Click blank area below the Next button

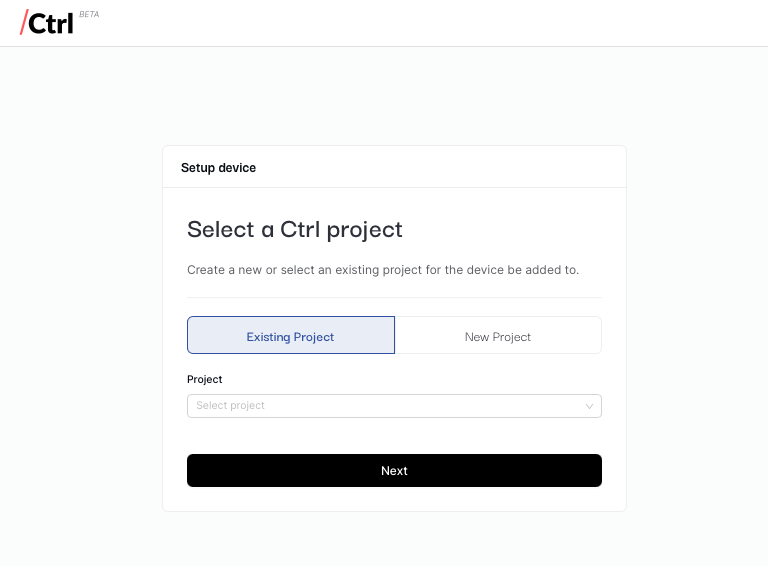[x=394, y=499]
